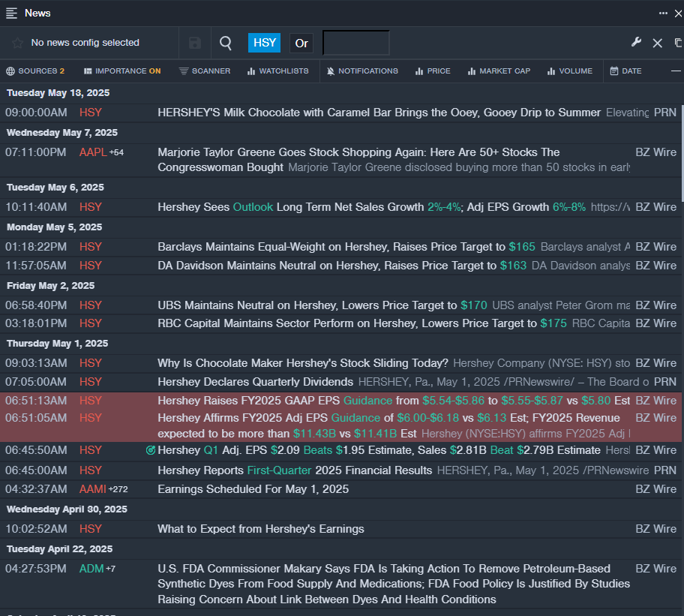Open Hershey Affirms FY2025 Adj EPS Guidance headline

[x=388, y=425]
